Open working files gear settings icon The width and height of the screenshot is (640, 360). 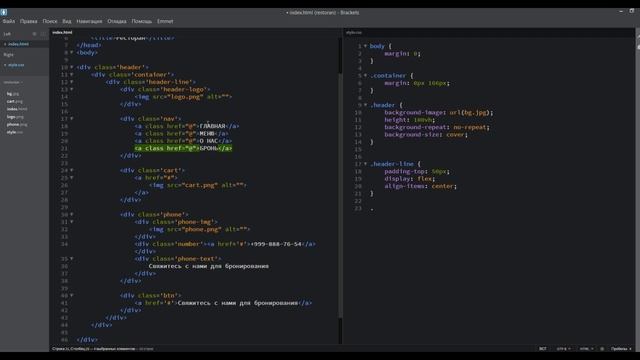click(34, 34)
